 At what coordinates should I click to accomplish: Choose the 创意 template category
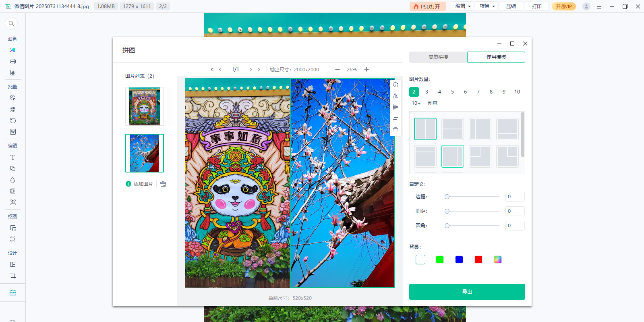433,103
